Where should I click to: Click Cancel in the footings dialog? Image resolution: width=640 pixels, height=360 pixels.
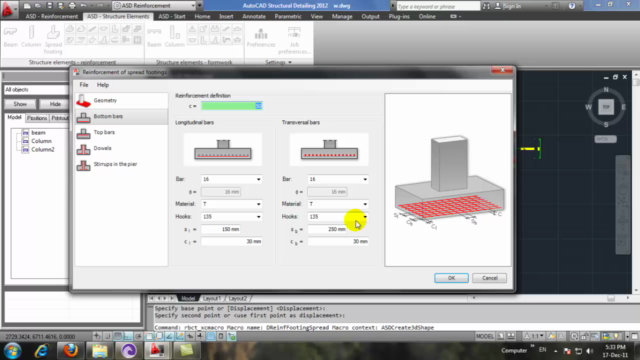click(489, 278)
